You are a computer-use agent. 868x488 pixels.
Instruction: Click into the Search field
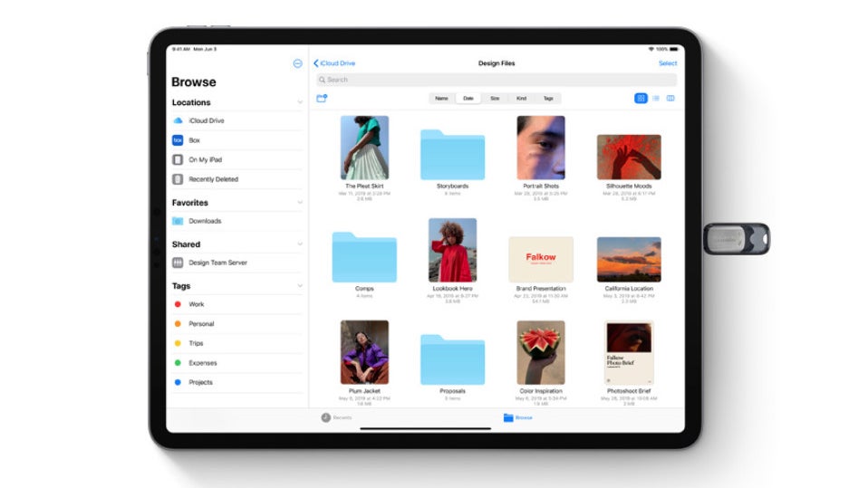(x=497, y=81)
